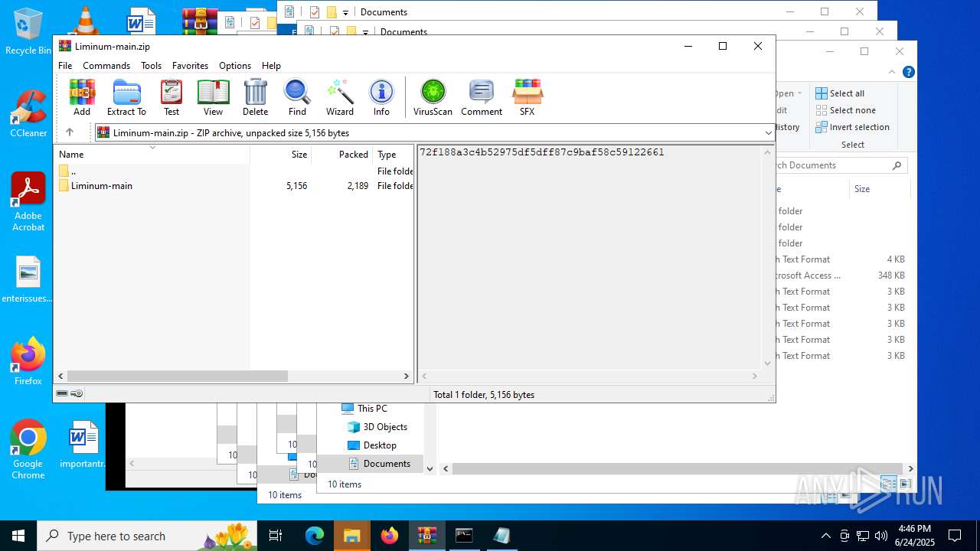Open Task View on taskbar

(276, 536)
